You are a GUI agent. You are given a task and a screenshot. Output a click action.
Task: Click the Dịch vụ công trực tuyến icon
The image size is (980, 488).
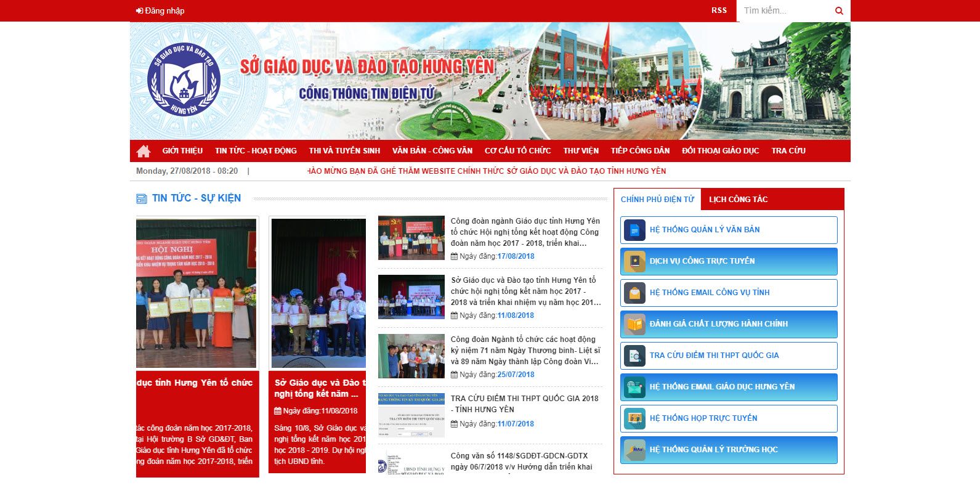(x=634, y=261)
